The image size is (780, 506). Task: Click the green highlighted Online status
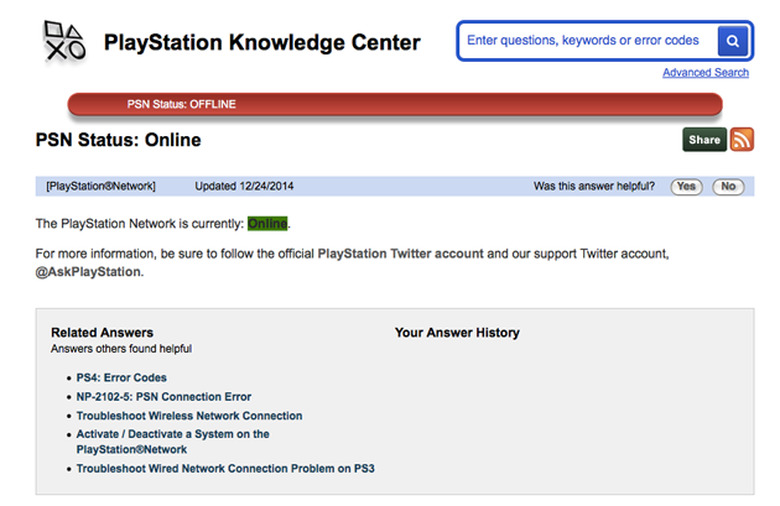267,224
